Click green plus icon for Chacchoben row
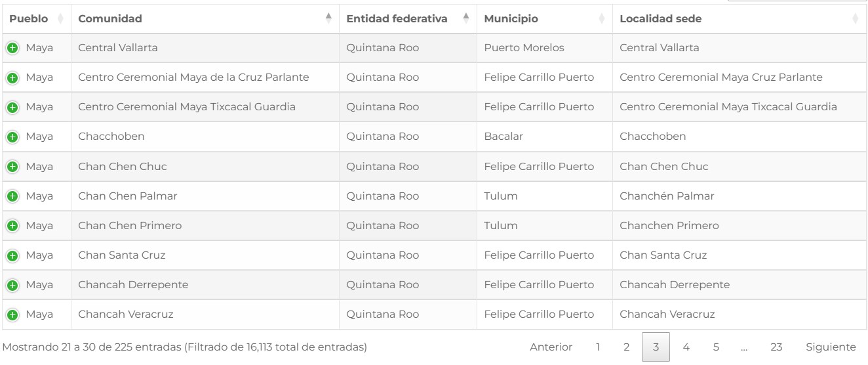 [12, 137]
